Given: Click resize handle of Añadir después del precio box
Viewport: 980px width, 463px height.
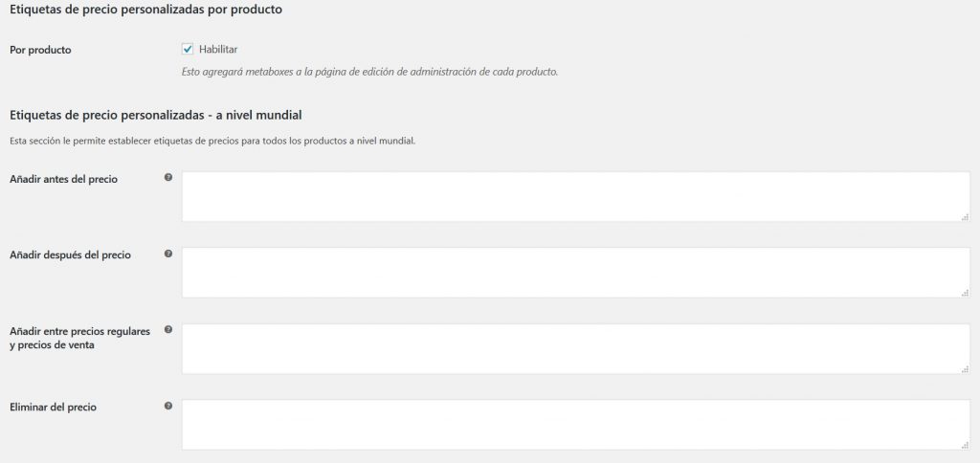Looking at the screenshot, I should click(965, 293).
